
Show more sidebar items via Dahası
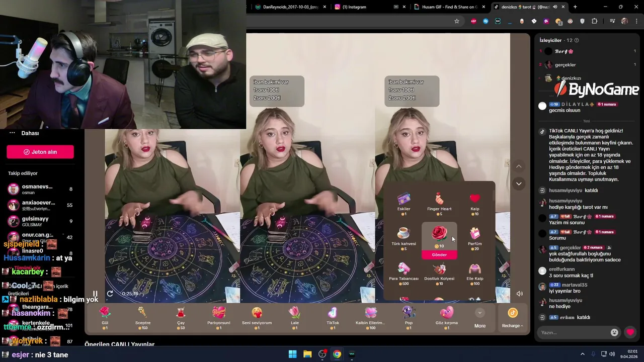click(24, 133)
